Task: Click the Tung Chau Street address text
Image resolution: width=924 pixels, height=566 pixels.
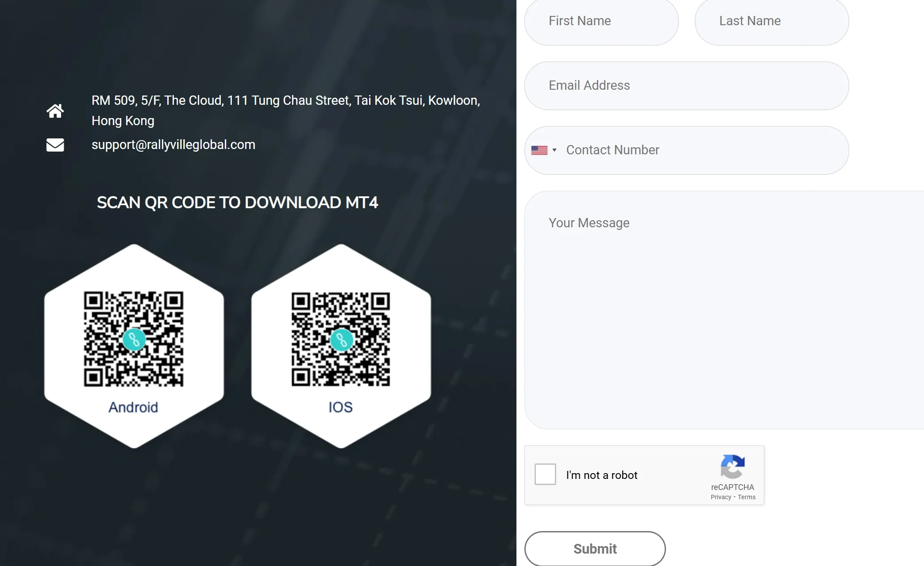Action: [286, 111]
